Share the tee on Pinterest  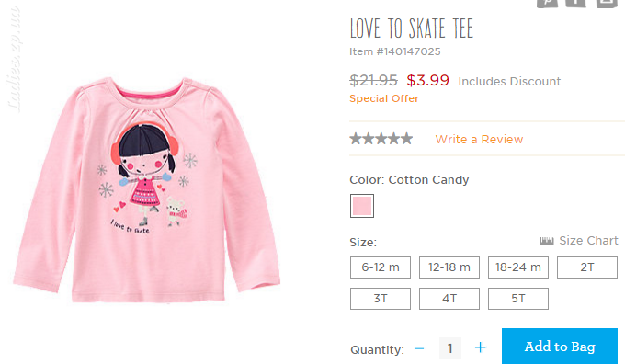[547, 3]
